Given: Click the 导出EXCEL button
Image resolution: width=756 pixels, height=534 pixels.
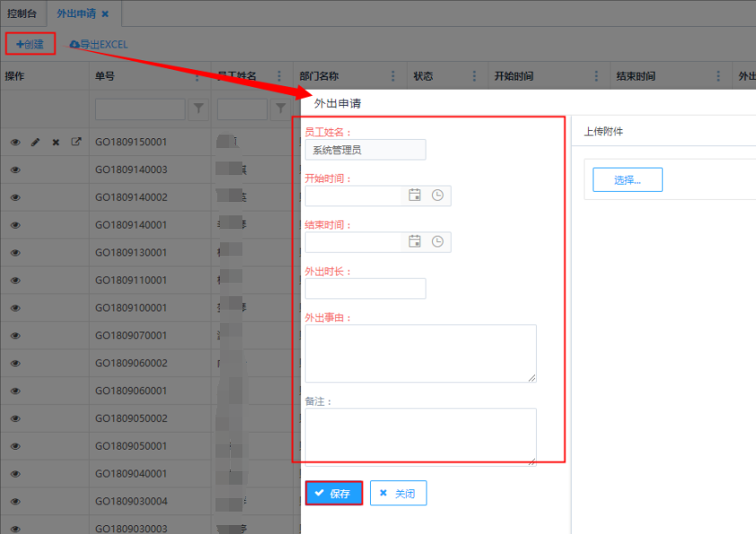Looking at the screenshot, I should [x=99, y=44].
